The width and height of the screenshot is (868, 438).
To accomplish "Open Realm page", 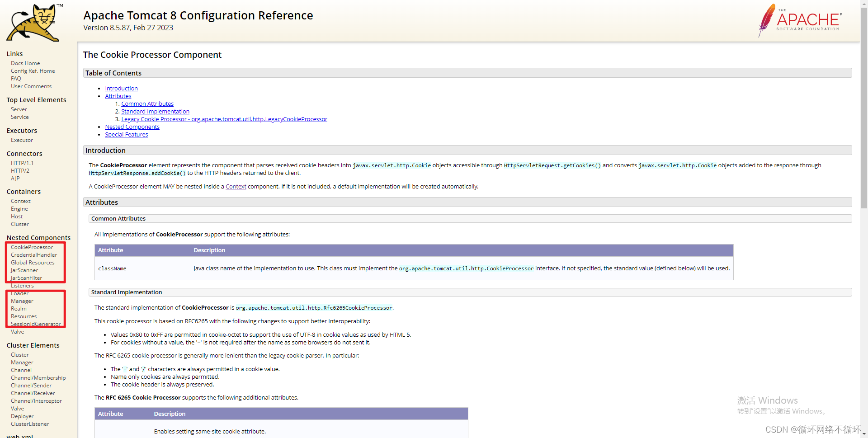I will tap(19, 309).
